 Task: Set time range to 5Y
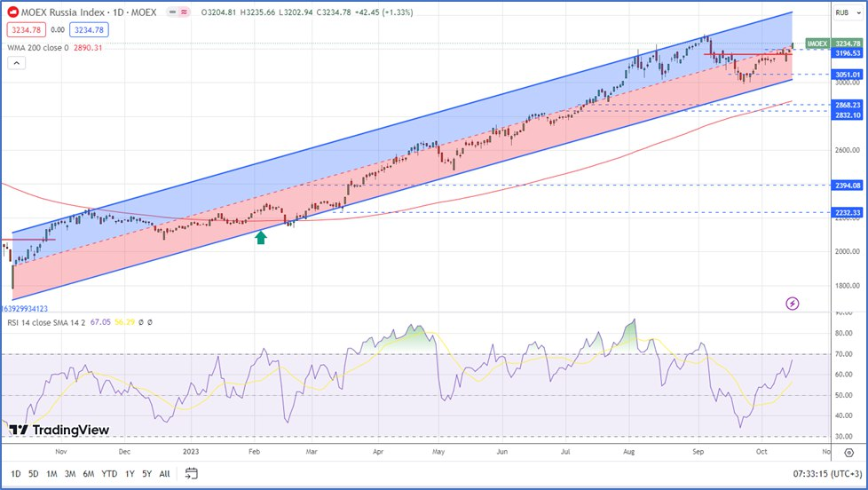pos(146,474)
